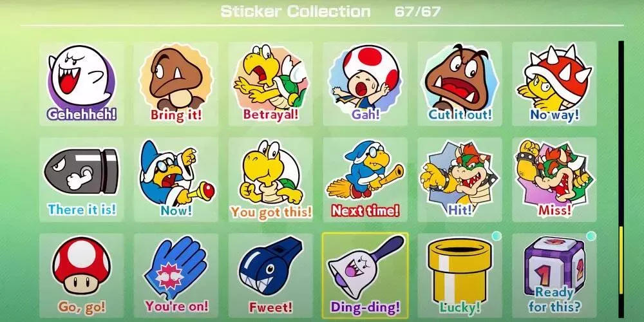Click the Sticker Collection header title
This screenshot has height=322, width=644.
coord(296,12)
